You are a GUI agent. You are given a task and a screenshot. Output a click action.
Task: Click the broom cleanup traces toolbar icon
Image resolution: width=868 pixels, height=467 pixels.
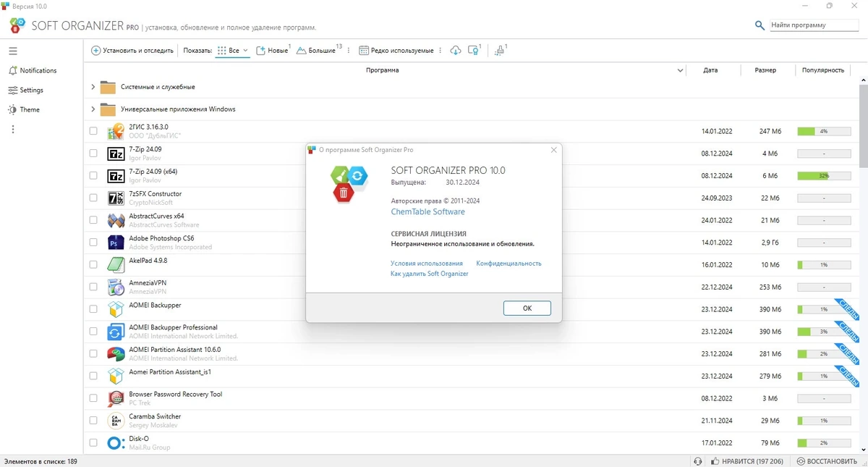(x=499, y=50)
